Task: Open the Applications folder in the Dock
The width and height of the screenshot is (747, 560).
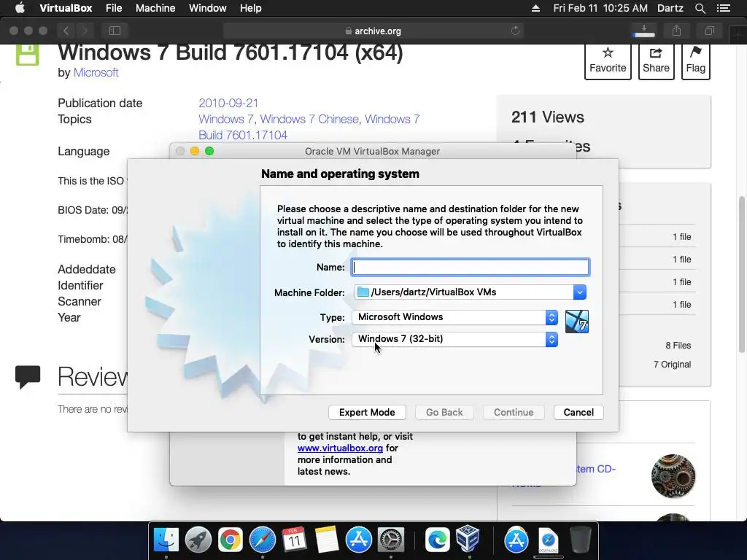Action: [516, 540]
